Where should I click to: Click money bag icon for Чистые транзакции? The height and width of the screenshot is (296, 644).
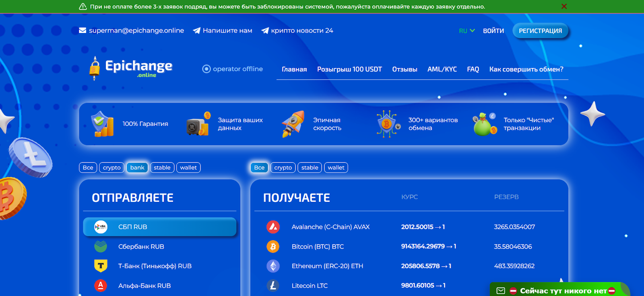click(484, 124)
